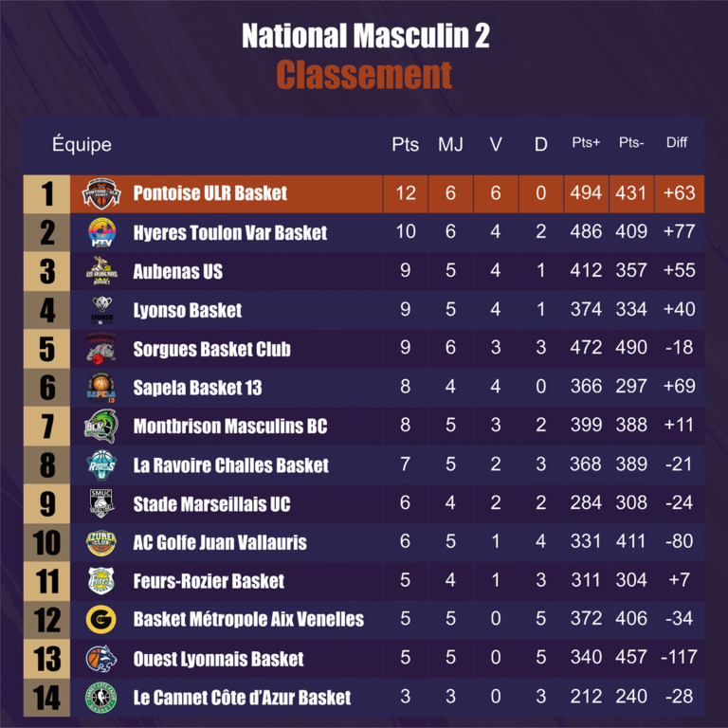Click the Pts column header

(405, 145)
